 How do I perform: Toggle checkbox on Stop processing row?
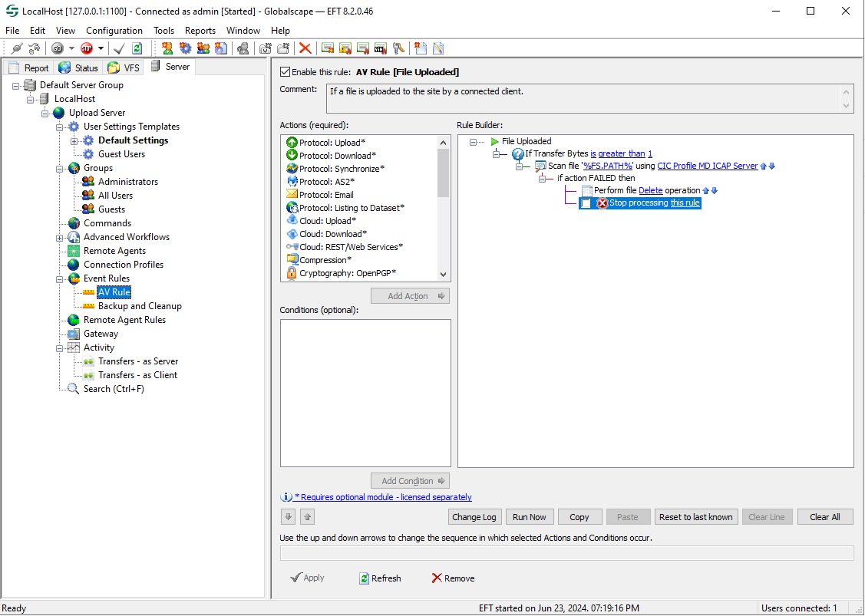pos(586,203)
